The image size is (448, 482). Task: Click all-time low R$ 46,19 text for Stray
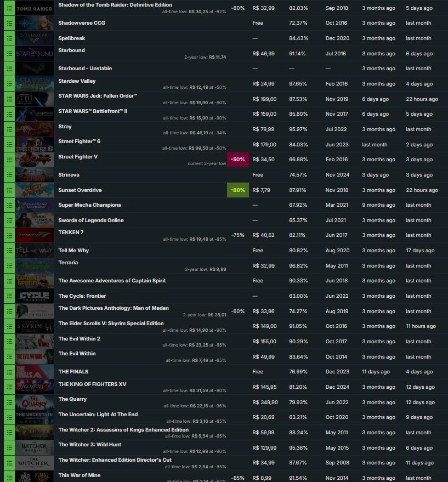[x=195, y=133]
